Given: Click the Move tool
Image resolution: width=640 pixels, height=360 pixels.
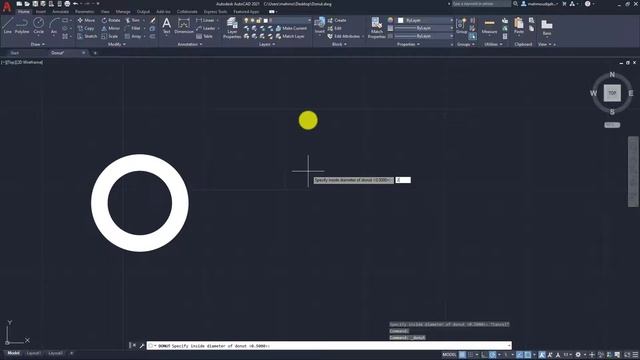Looking at the screenshot, I should [x=86, y=20].
